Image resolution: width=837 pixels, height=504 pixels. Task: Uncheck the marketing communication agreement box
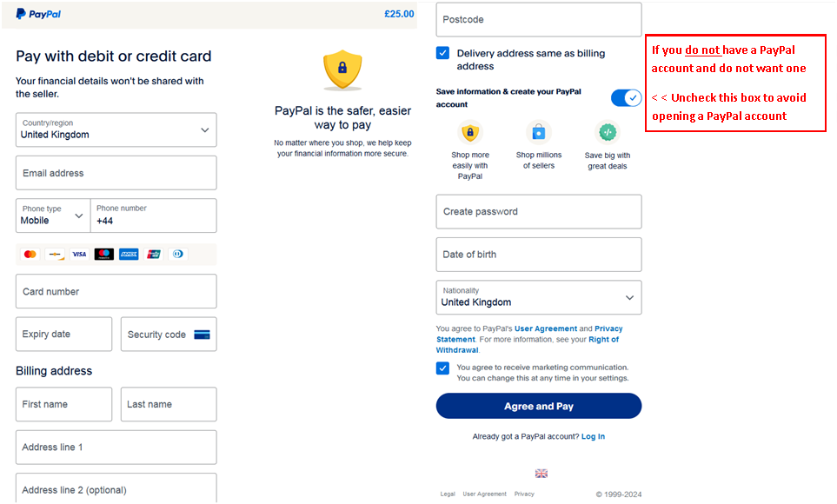coord(442,368)
